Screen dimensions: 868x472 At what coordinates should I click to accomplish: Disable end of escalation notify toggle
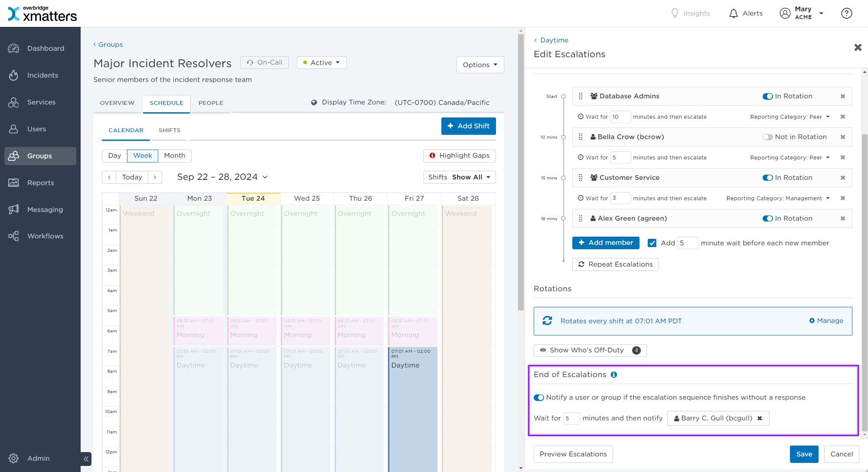click(539, 397)
